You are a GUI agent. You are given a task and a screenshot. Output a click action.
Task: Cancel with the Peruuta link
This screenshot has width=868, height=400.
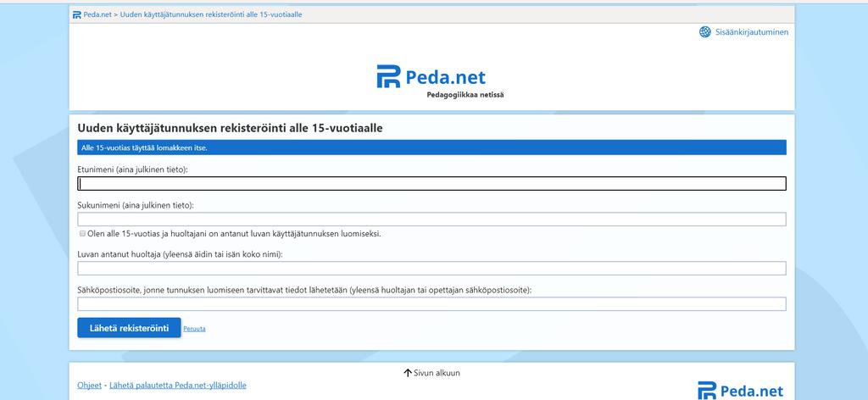(194, 329)
